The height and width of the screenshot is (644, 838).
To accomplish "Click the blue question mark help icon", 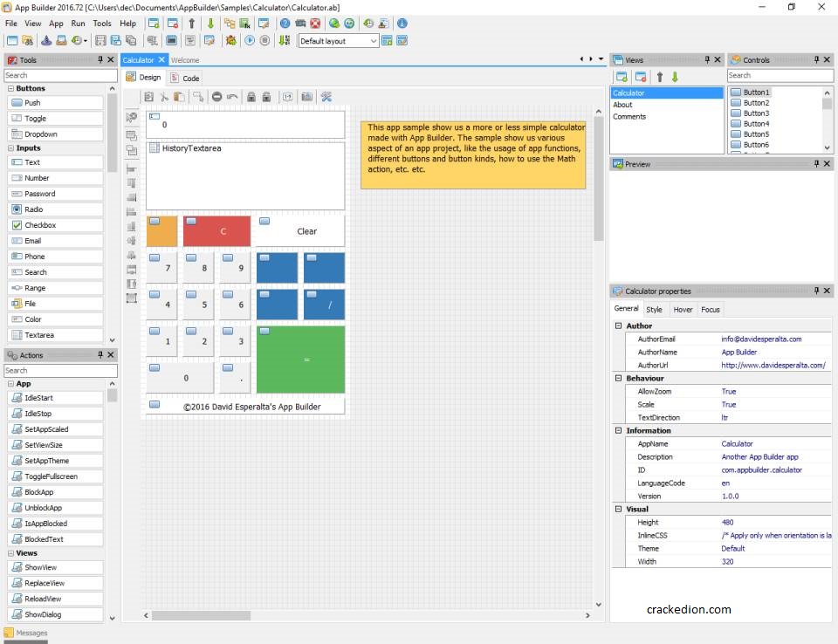I will 285,24.
